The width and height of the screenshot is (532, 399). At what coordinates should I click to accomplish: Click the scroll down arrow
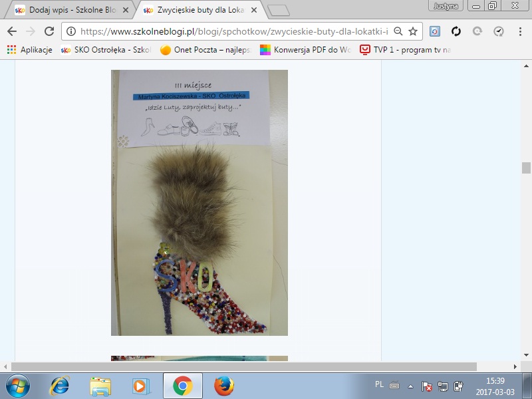click(526, 355)
